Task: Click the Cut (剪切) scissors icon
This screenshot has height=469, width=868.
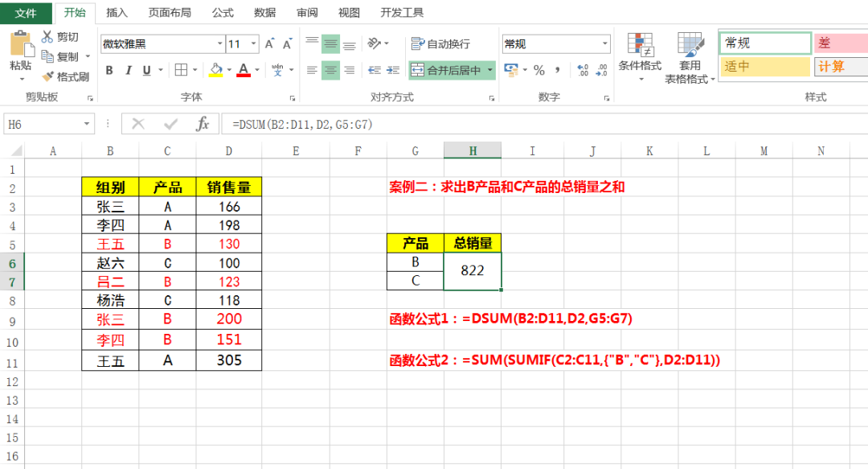Action: click(x=47, y=37)
